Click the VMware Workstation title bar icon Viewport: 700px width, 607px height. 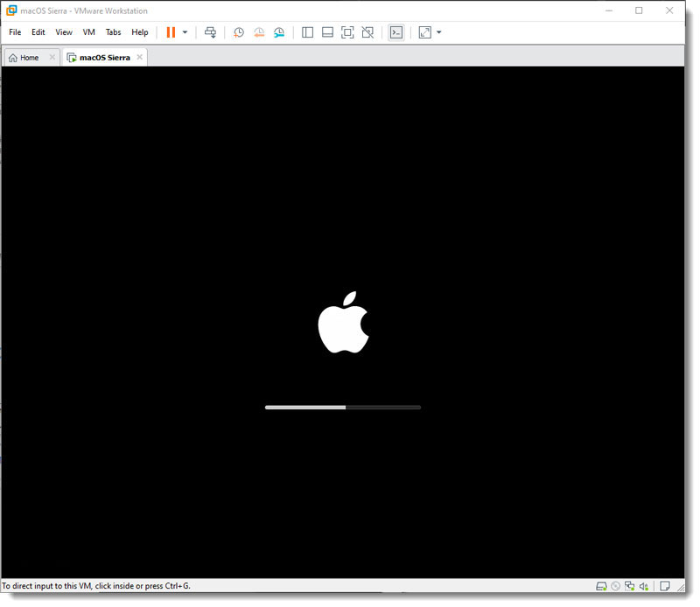(x=11, y=10)
